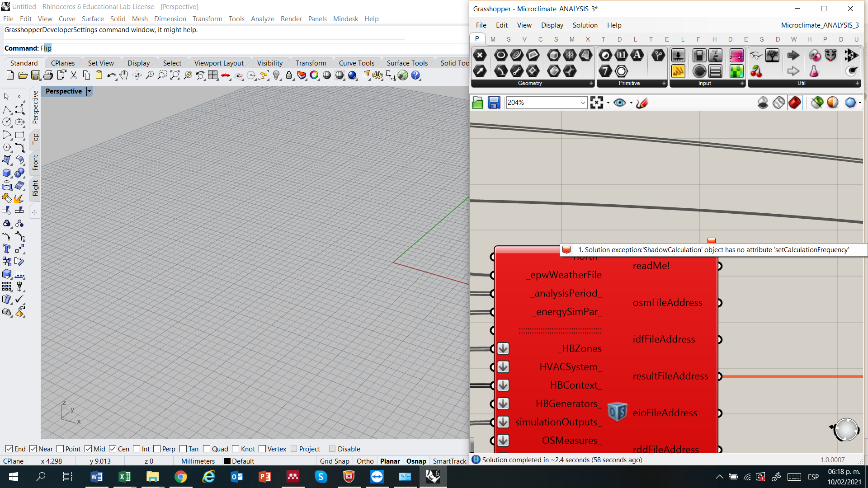This screenshot has width=868, height=488.
Task: Click the Default layer color swatch
Action: (x=227, y=461)
